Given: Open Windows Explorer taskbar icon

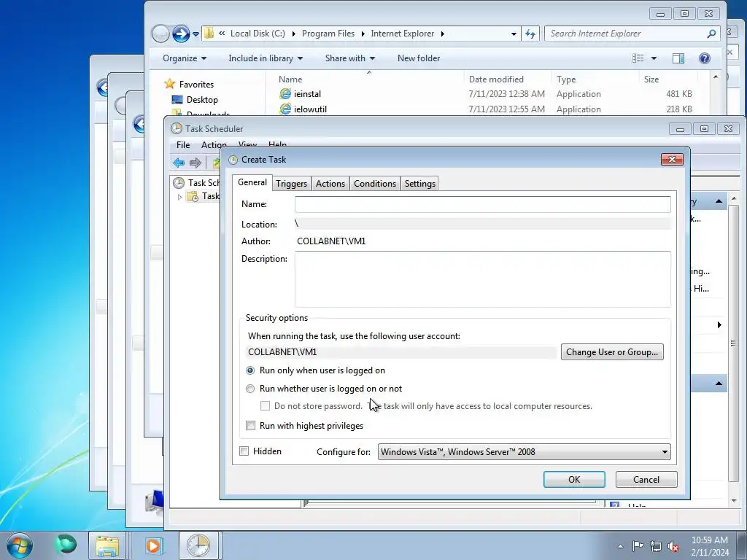Looking at the screenshot, I should click(108, 545).
